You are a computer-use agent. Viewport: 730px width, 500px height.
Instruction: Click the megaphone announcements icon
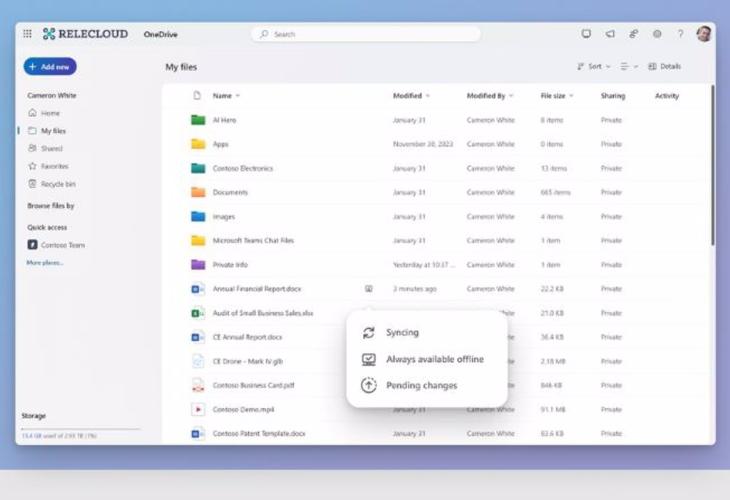tap(610, 34)
